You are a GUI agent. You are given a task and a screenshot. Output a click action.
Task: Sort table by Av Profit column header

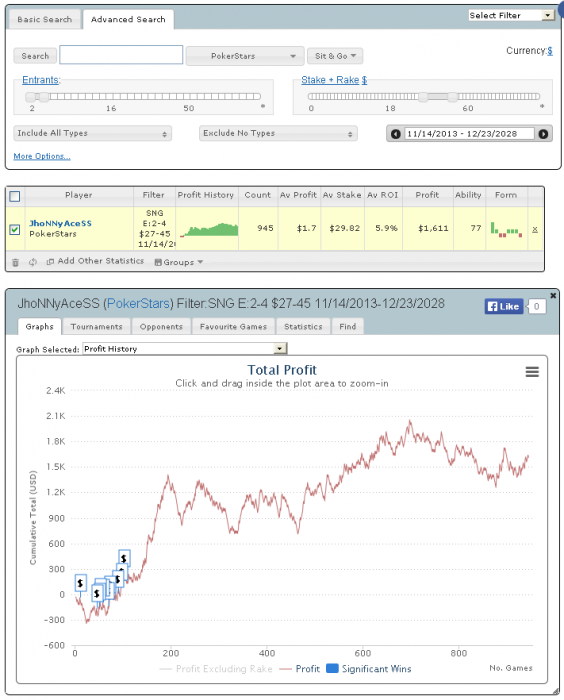coord(298,195)
